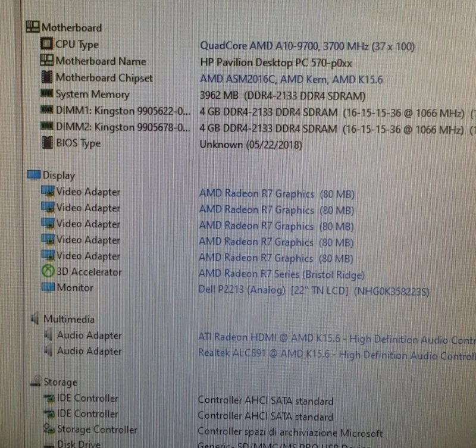The width and height of the screenshot is (476, 448).
Task: Follow the AMD ASM2016C chipset link
Action: [291, 79]
